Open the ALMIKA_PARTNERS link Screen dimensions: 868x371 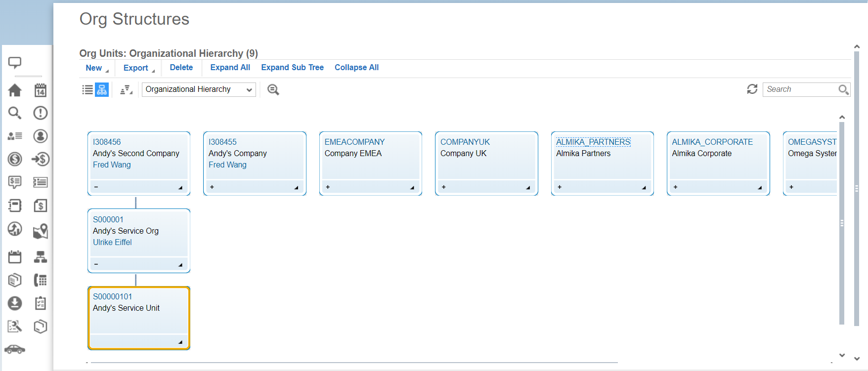pos(593,142)
